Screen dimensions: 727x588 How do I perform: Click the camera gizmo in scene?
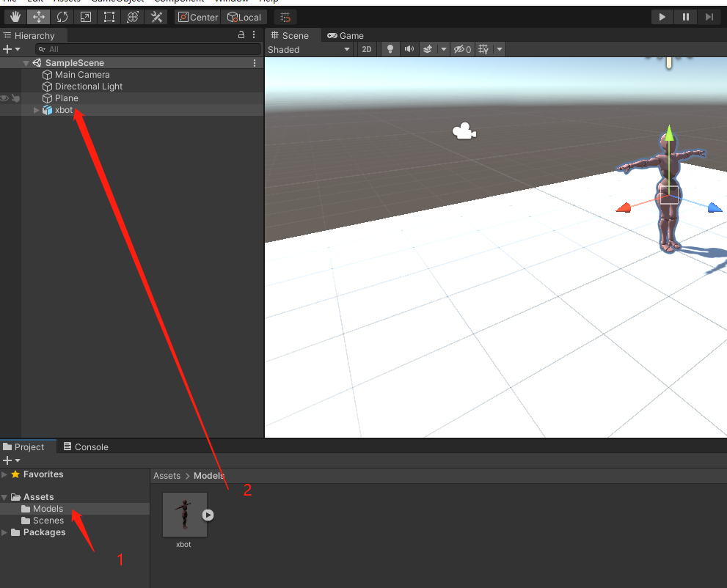(x=464, y=131)
